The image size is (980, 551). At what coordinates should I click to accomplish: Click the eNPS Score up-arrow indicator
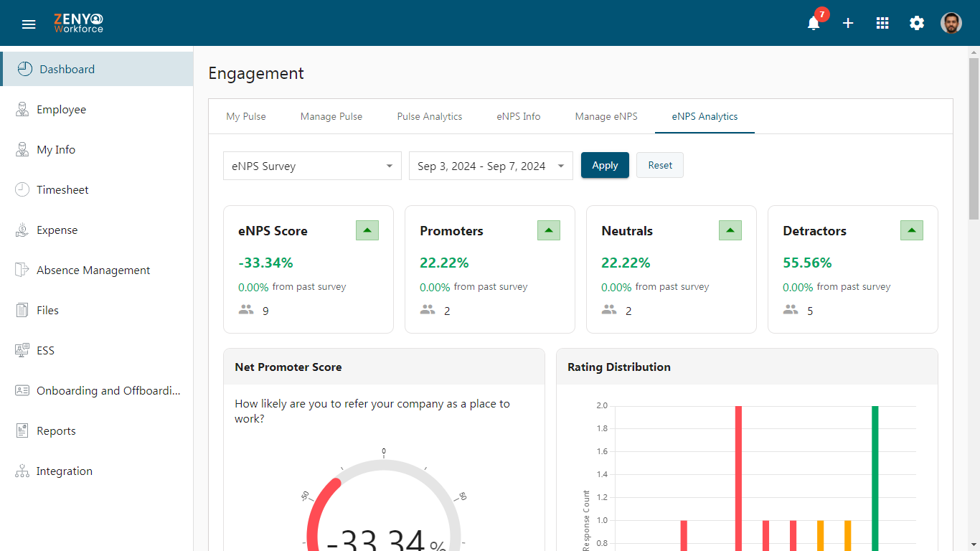point(367,230)
